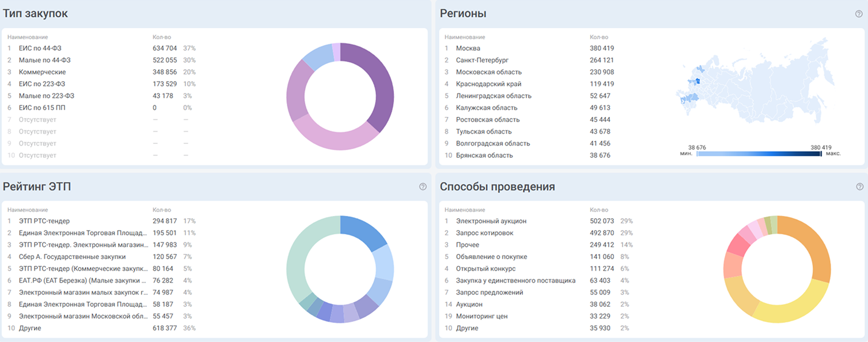Select the Запрос котировок row
The height and width of the screenshot is (342, 868).
[x=539, y=233]
